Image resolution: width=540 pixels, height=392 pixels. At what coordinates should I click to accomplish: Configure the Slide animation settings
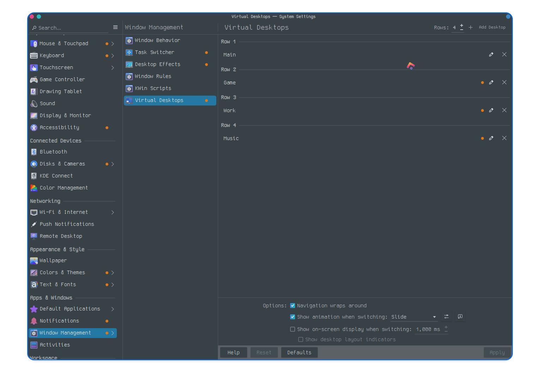[446, 316]
